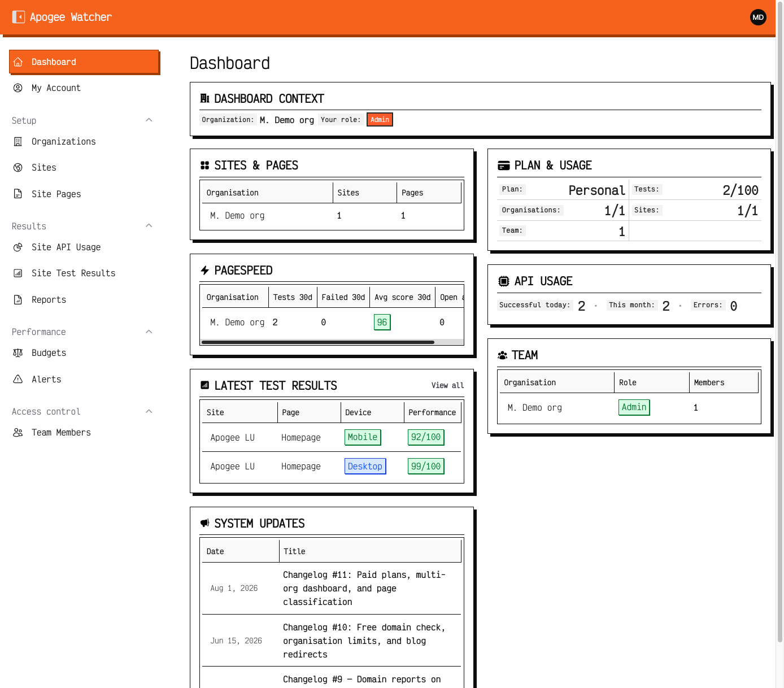Click the Site Test Results chart icon

click(x=18, y=273)
